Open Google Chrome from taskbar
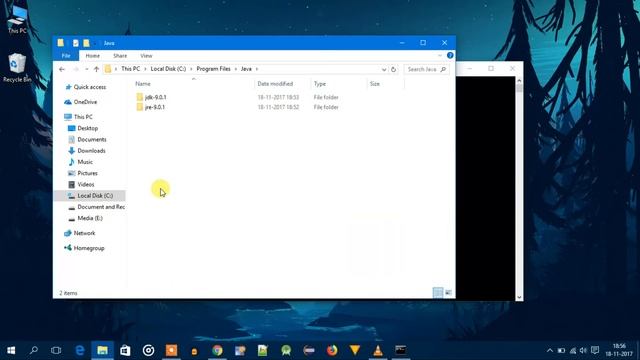640x360 pixels. pos(217,350)
